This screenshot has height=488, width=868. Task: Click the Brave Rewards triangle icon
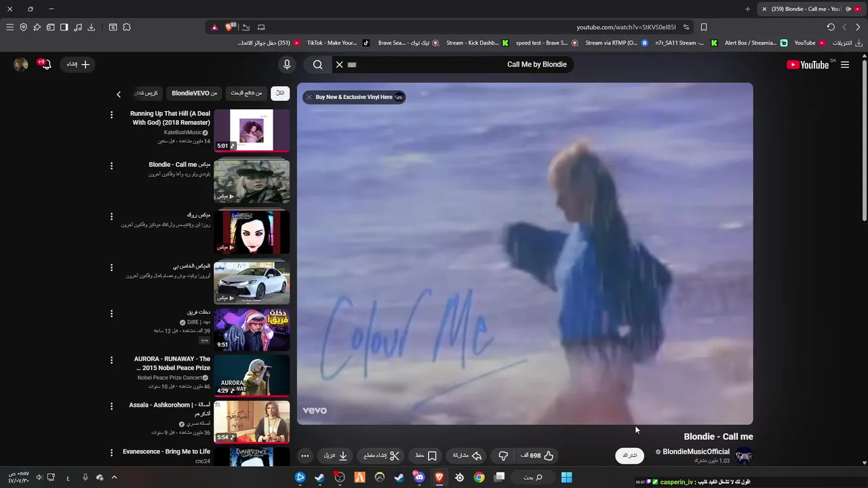pos(214,27)
